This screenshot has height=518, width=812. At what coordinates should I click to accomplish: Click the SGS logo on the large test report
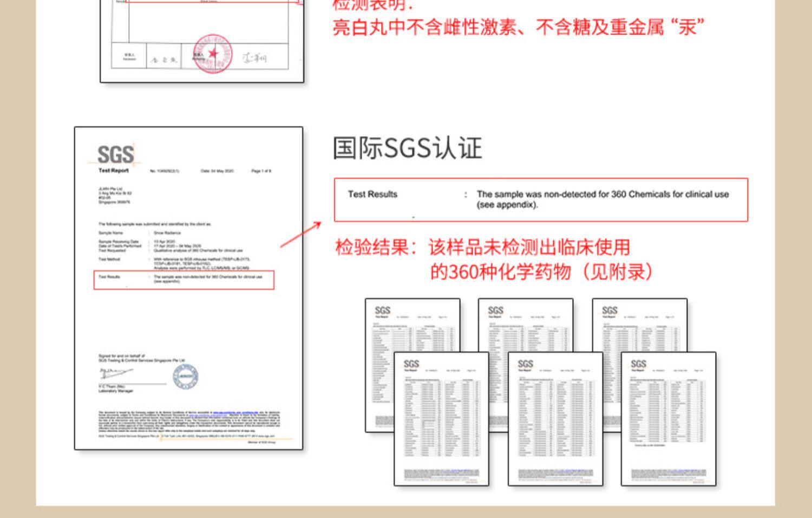tap(116, 154)
